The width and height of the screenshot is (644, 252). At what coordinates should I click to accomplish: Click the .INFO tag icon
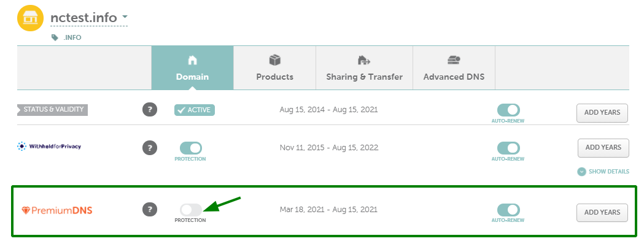pyautogui.click(x=55, y=37)
